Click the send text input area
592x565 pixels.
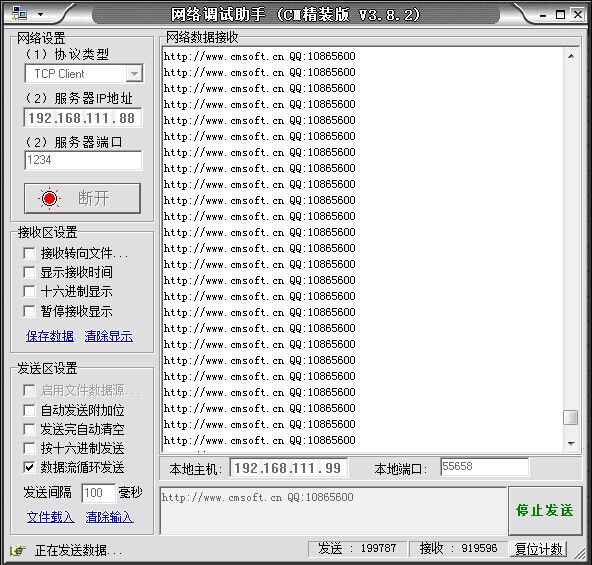coord(333,511)
